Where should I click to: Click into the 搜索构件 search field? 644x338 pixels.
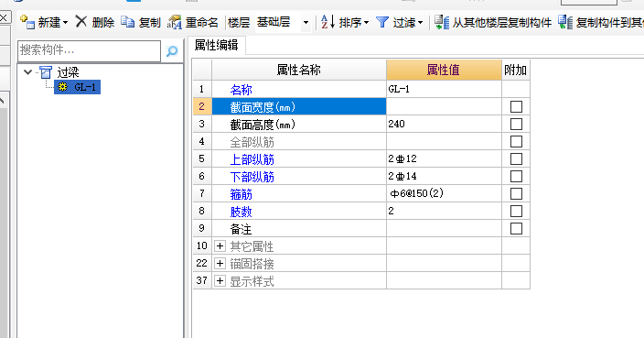(89, 51)
